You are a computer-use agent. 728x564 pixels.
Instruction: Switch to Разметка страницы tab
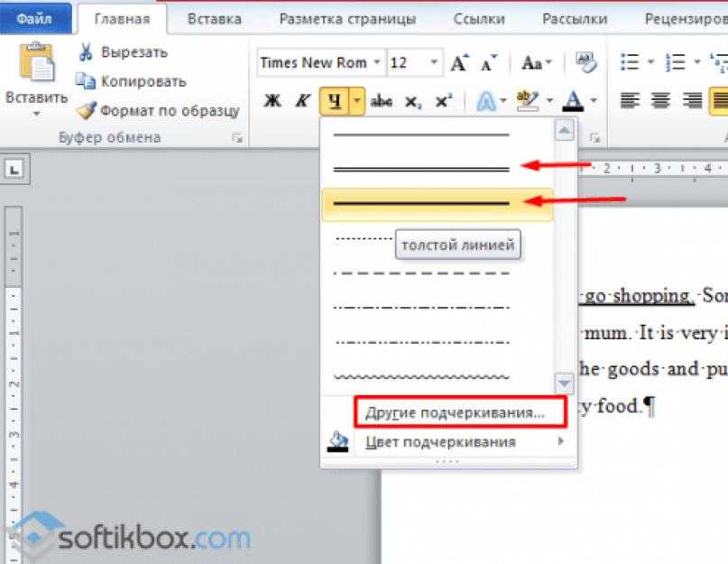click(347, 19)
